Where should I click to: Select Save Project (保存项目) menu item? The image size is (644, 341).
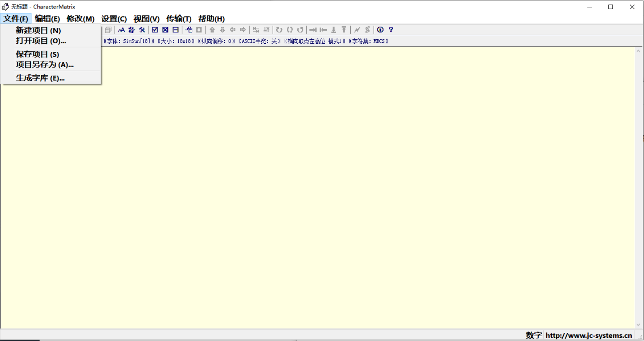click(51, 54)
